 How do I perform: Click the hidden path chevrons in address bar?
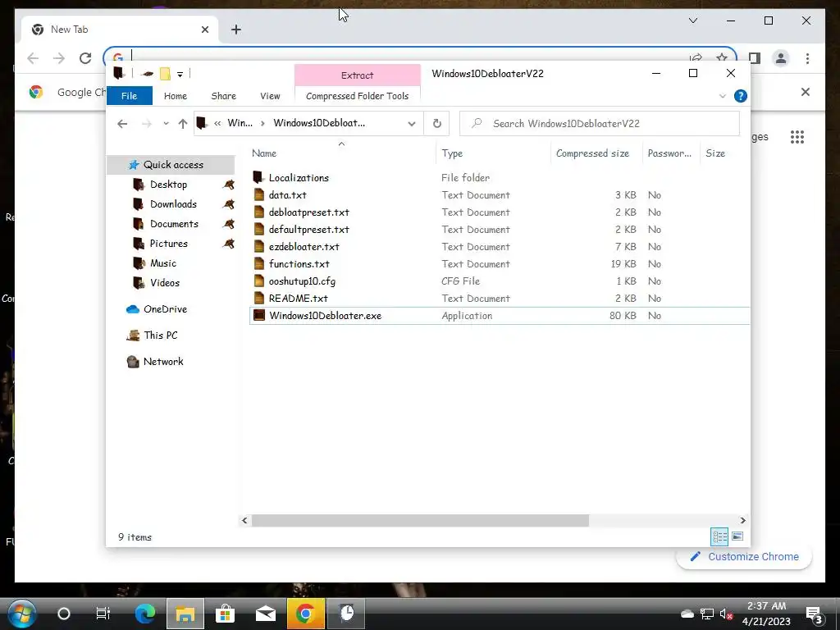217,123
